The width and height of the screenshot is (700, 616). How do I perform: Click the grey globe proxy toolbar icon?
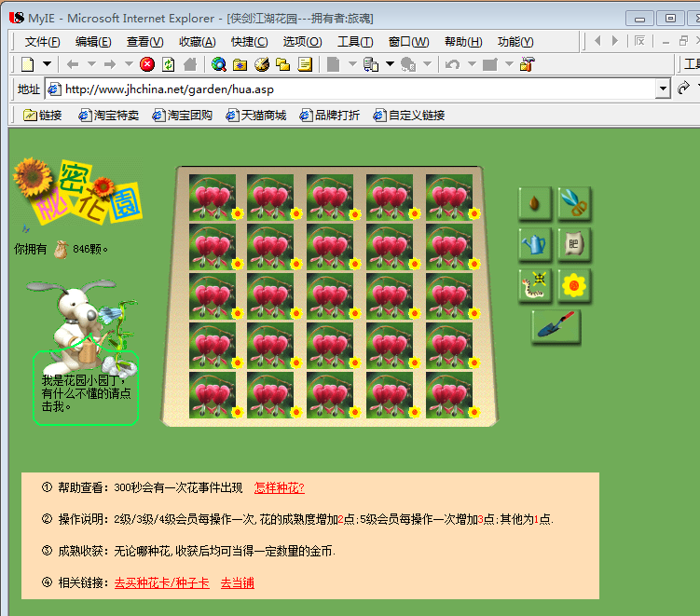pos(408,64)
